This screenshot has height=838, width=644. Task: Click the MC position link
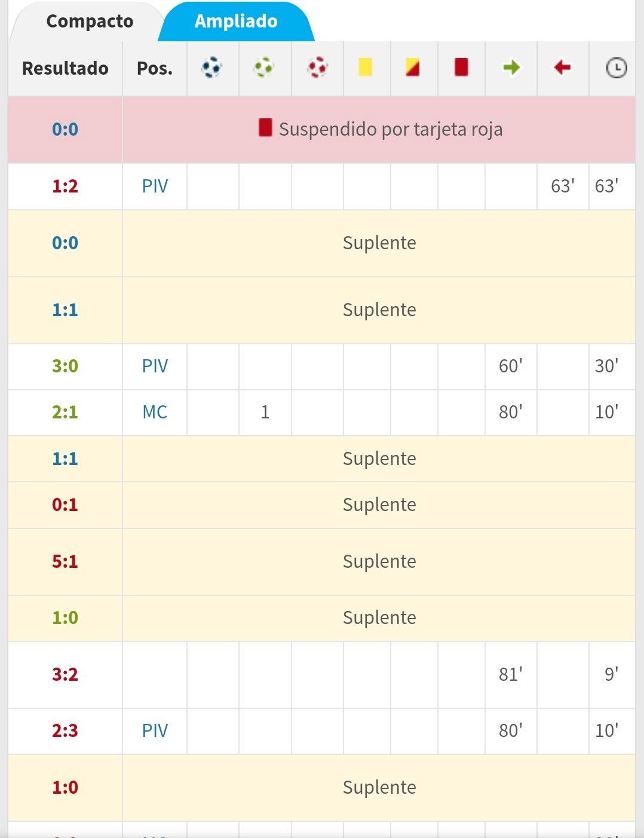pos(155,412)
